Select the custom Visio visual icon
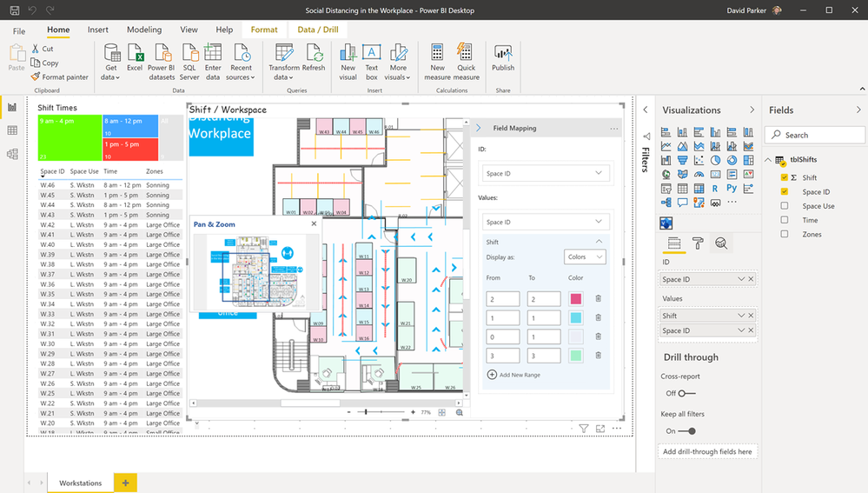 (x=666, y=223)
